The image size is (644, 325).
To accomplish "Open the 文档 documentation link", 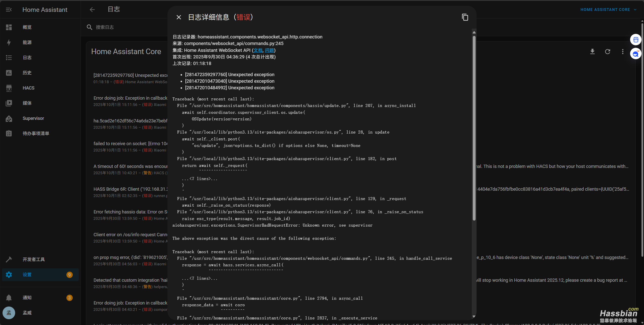I will pyautogui.click(x=258, y=50).
